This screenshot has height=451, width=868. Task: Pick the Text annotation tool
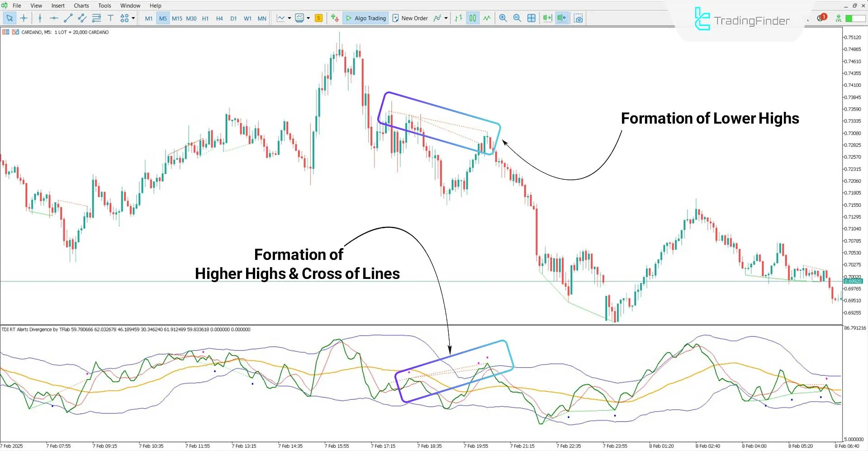[x=110, y=18]
